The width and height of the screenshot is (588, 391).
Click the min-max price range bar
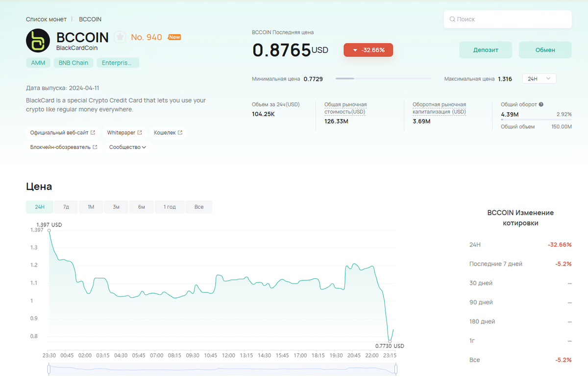coord(383,78)
